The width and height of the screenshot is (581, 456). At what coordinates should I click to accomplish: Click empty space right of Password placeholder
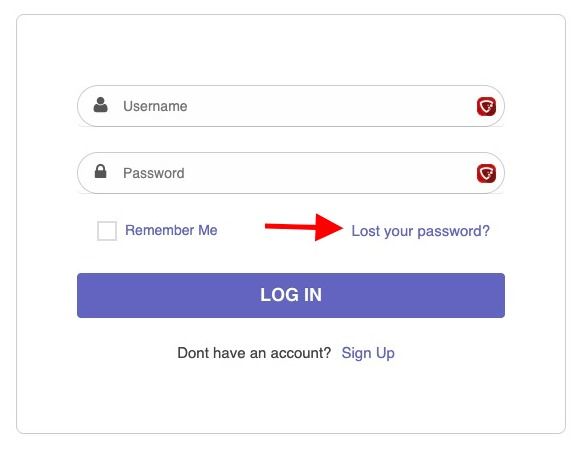pyautogui.click(x=330, y=173)
